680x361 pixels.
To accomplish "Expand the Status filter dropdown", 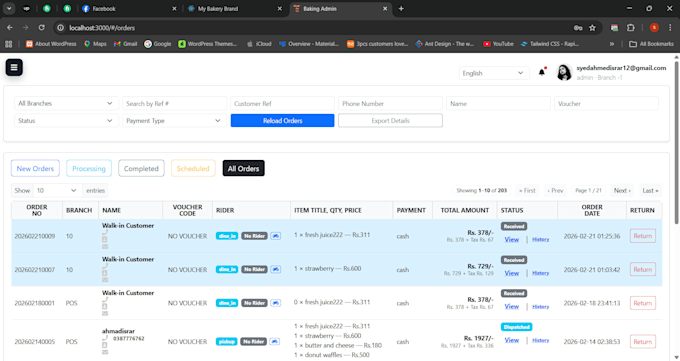I will click(x=66, y=121).
